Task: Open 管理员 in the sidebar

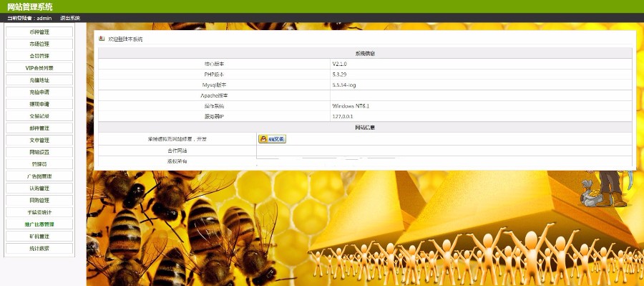Action: pyautogui.click(x=39, y=164)
